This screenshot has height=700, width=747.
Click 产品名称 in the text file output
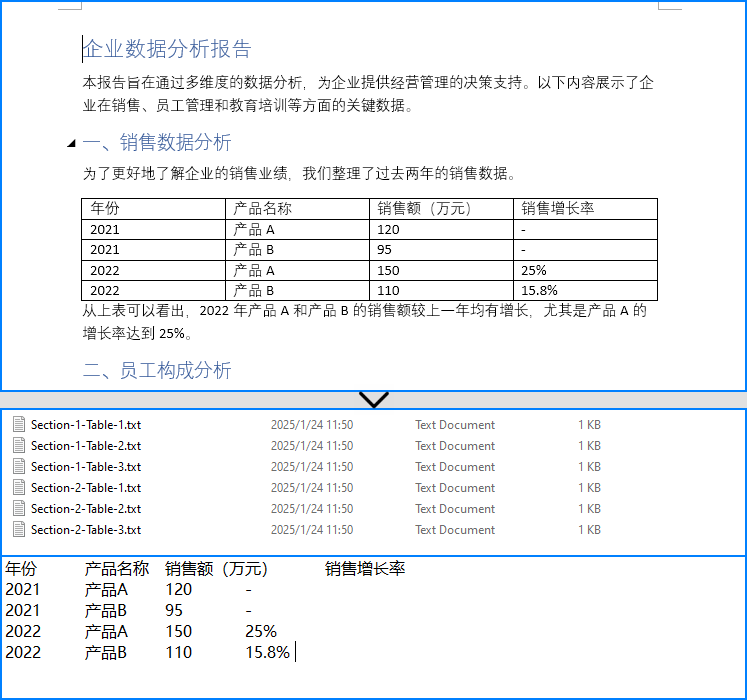click(x=117, y=568)
